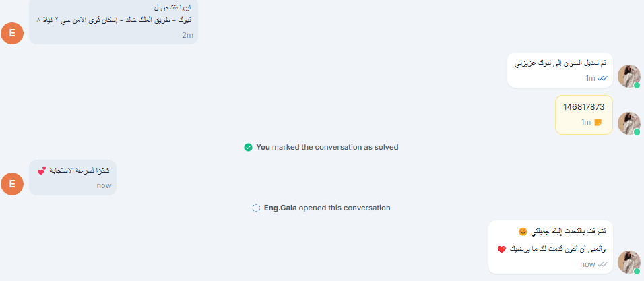Screen dimensions: 644x281
Task: Click agent avatar next to the yellow note
Action: pyautogui.click(x=629, y=123)
